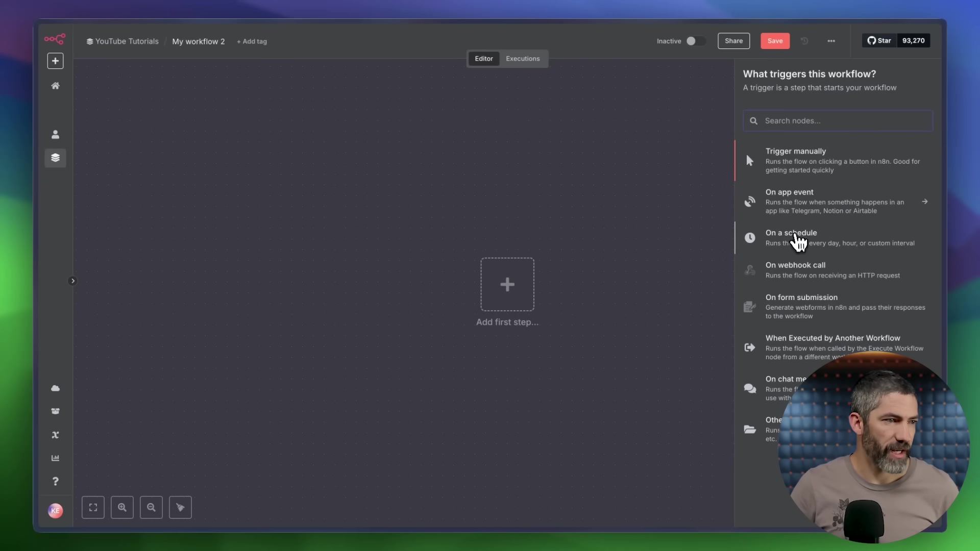Open the help question mark icon

click(56, 481)
